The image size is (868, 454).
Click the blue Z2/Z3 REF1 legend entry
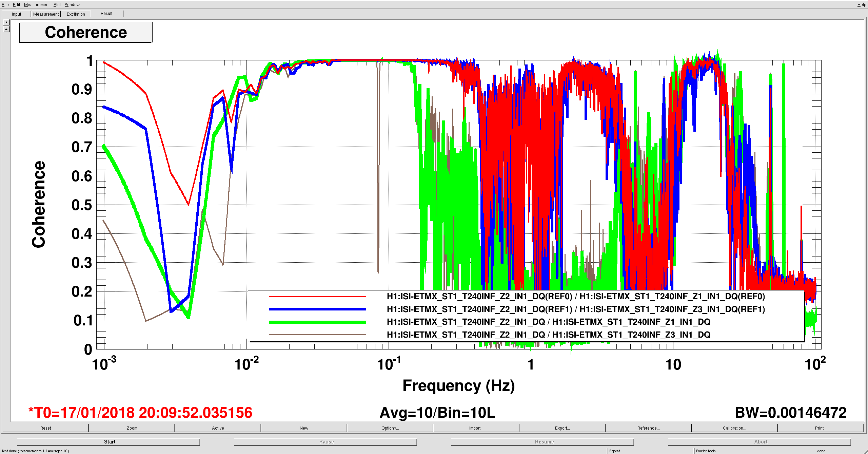576,309
